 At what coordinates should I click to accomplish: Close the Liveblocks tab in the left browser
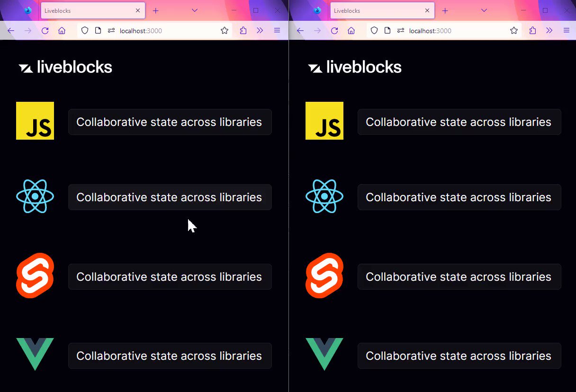click(138, 10)
